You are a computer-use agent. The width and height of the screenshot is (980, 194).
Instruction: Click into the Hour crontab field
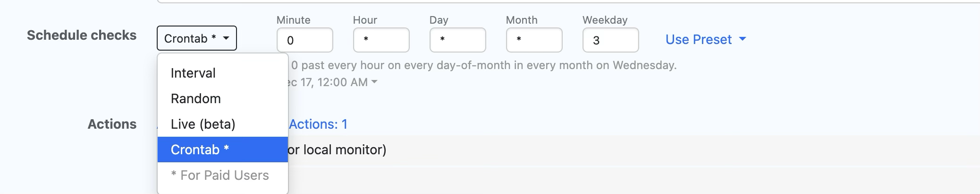[x=381, y=40]
